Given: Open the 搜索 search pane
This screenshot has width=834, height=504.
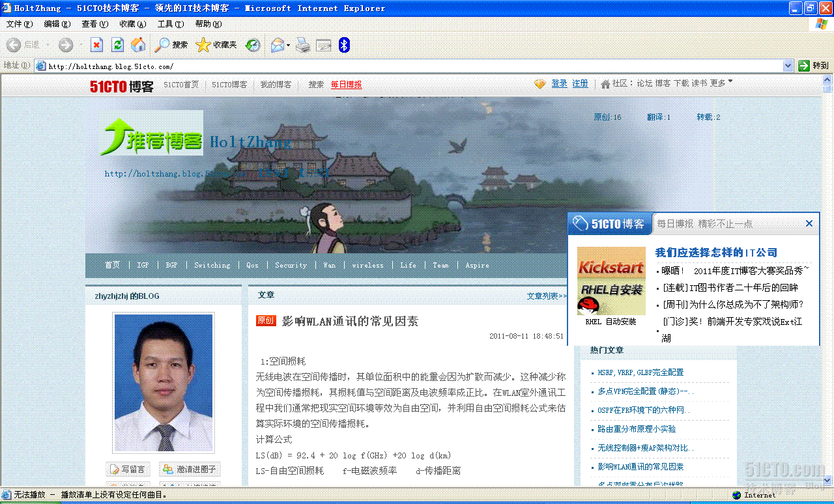Looking at the screenshot, I should point(171,45).
